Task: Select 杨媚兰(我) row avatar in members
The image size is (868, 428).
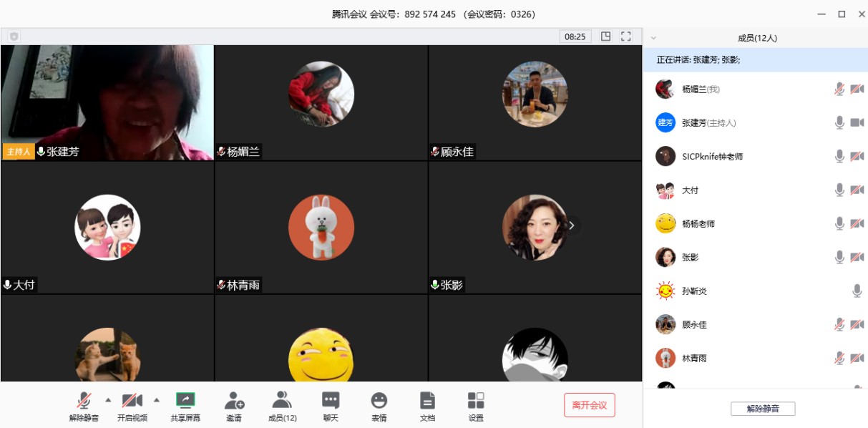Action: tap(665, 89)
